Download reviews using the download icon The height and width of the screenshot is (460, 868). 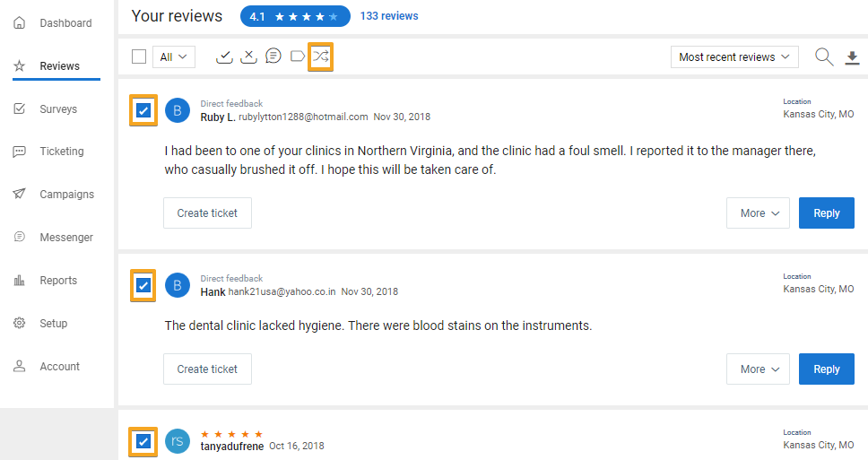tap(852, 57)
